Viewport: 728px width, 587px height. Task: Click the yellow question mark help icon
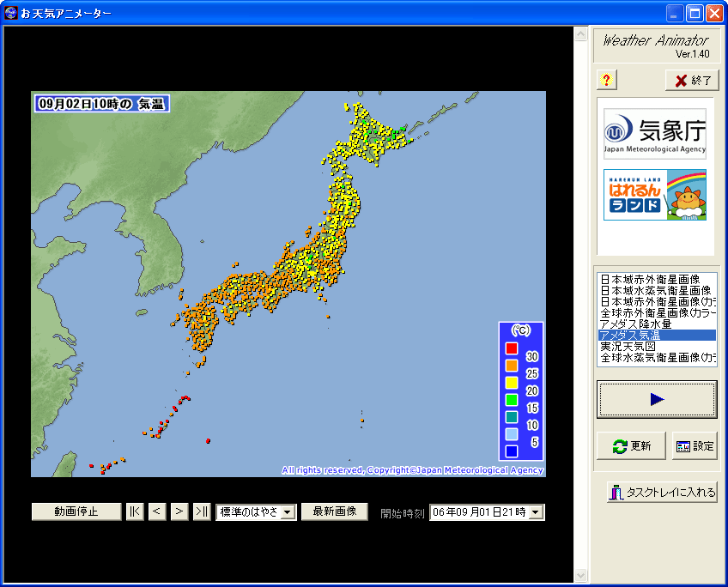click(x=606, y=80)
